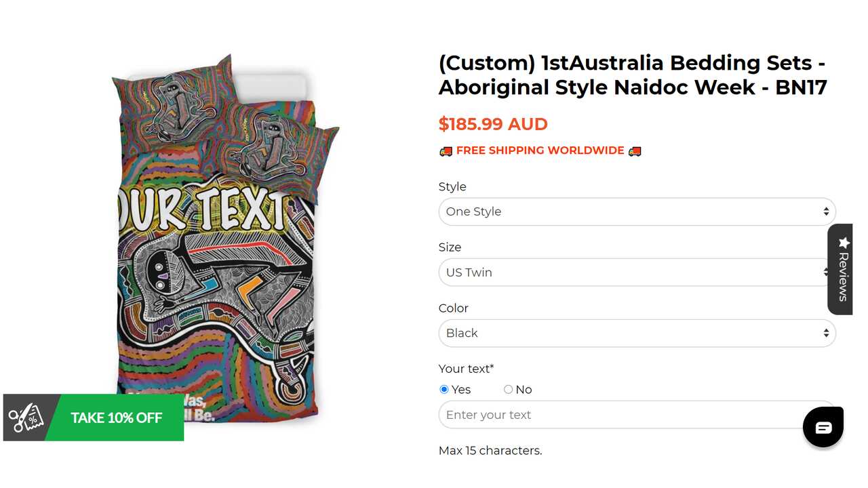
Task: Click the Style dropdown stepper arrows
Action: (x=826, y=211)
